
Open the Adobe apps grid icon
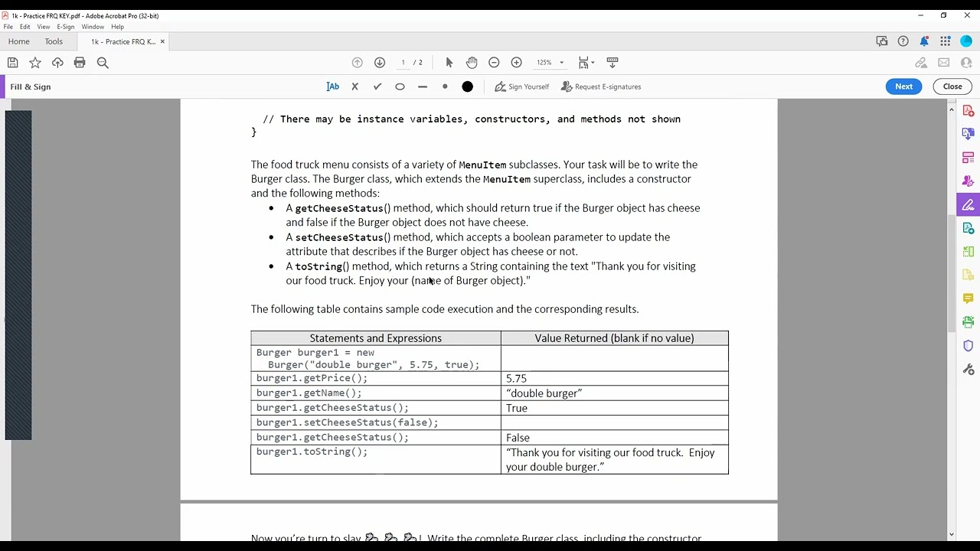[x=946, y=41]
